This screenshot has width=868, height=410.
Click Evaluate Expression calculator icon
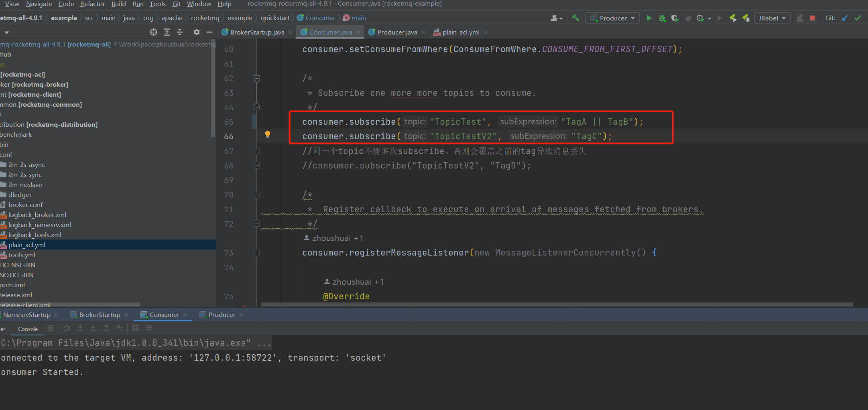(x=136, y=328)
